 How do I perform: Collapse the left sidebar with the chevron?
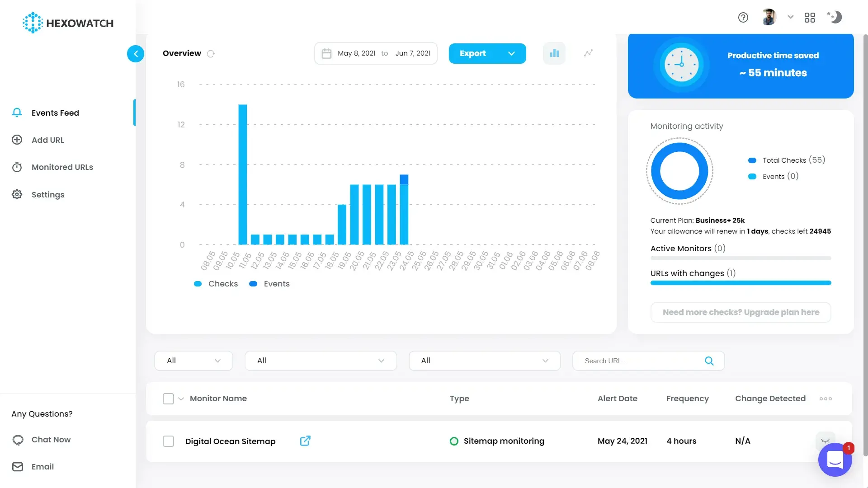pos(136,54)
